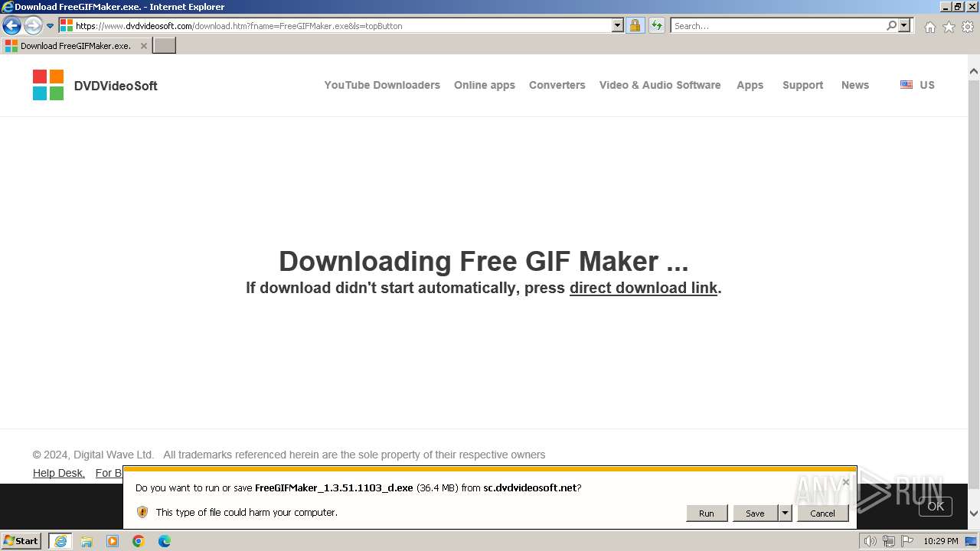Screen dimensions: 980x551
Task: Click the US flag language icon
Action: click(906, 85)
